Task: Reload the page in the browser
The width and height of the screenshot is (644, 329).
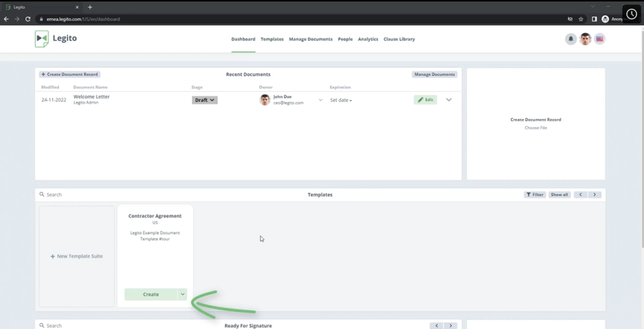Action: click(x=28, y=19)
